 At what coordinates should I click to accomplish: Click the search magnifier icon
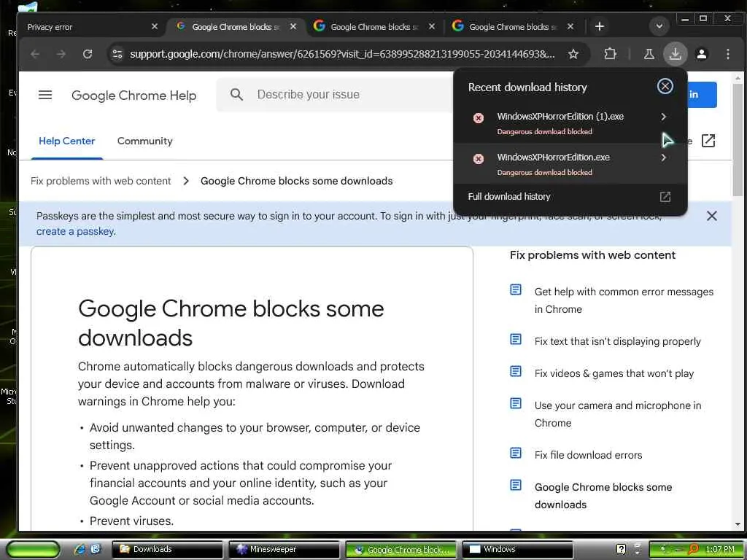pyautogui.click(x=236, y=94)
